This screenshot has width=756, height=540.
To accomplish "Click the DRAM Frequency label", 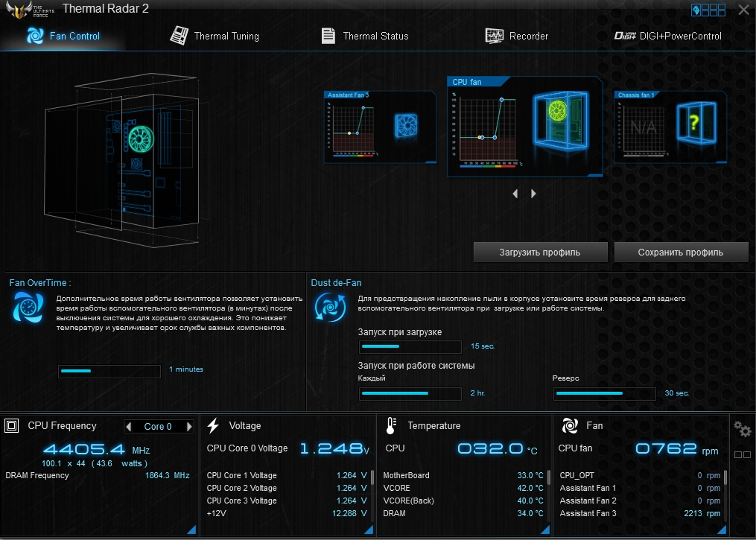I will click(x=37, y=475).
